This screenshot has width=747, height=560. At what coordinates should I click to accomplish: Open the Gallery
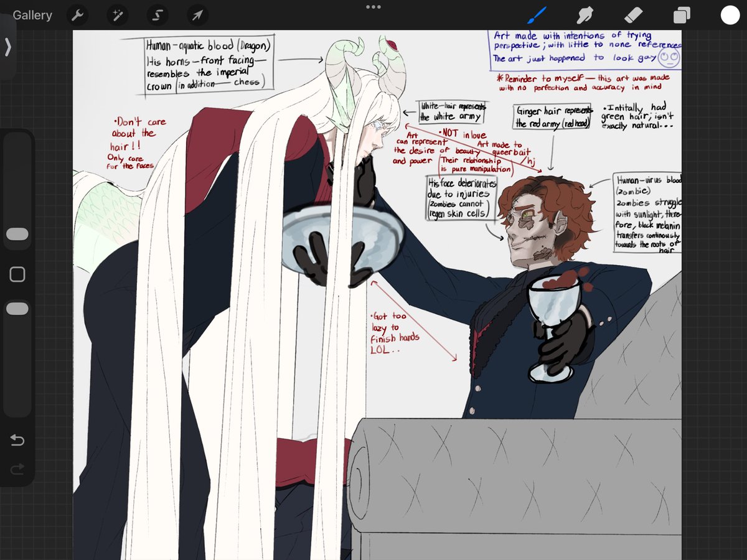pos(32,15)
